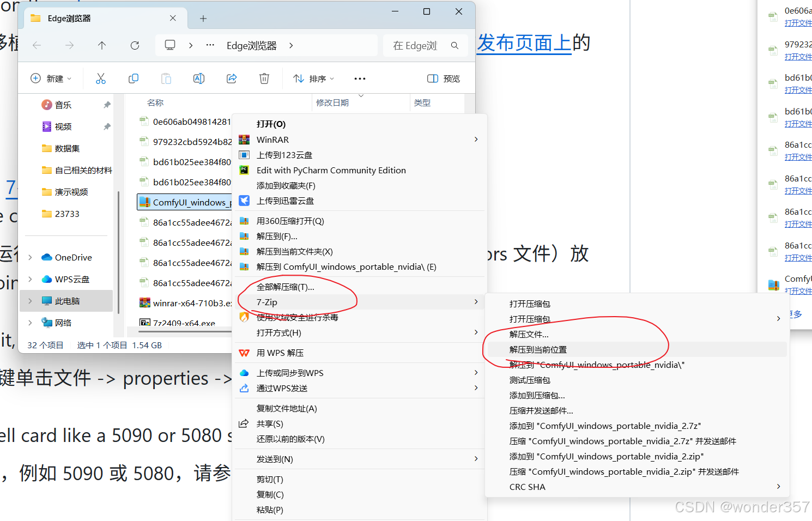Open the three-dot more options in toolbar

[x=360, y=78]
